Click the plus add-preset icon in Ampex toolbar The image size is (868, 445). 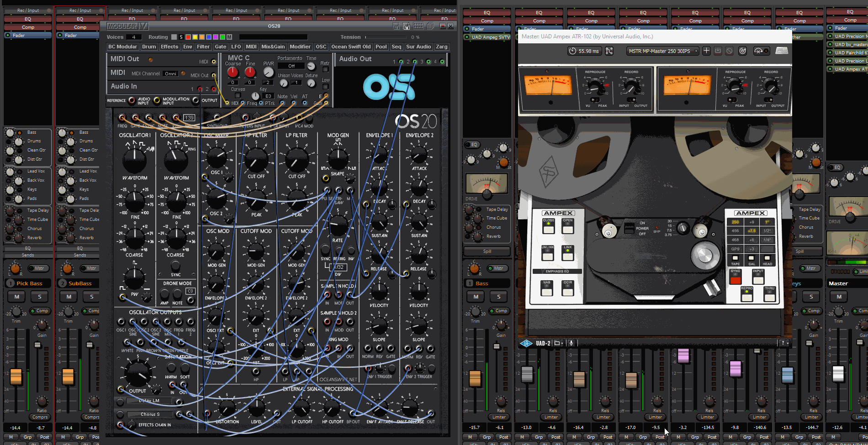pos(706,51)
